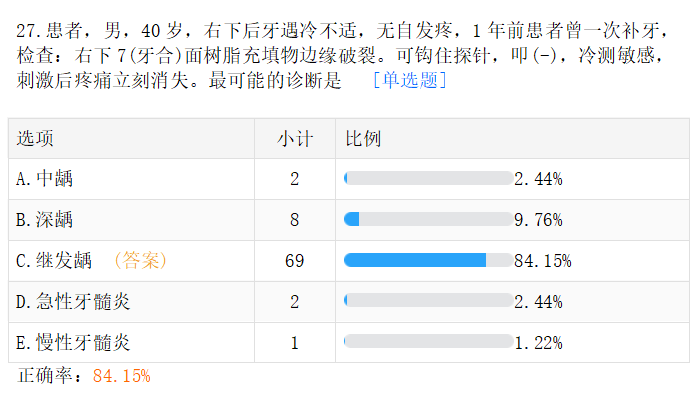Click the count 69 cell
The image size is (698, 398).
[295, 261]
